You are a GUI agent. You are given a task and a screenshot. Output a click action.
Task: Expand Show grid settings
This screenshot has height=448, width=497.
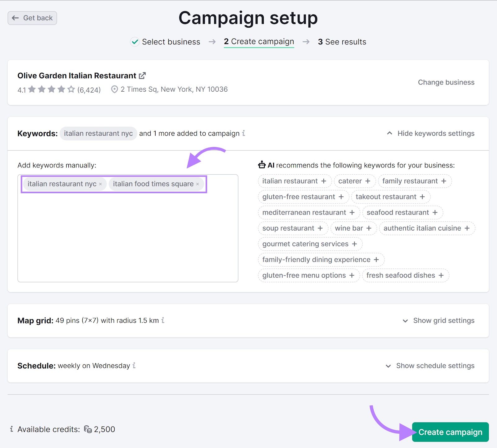438,321
